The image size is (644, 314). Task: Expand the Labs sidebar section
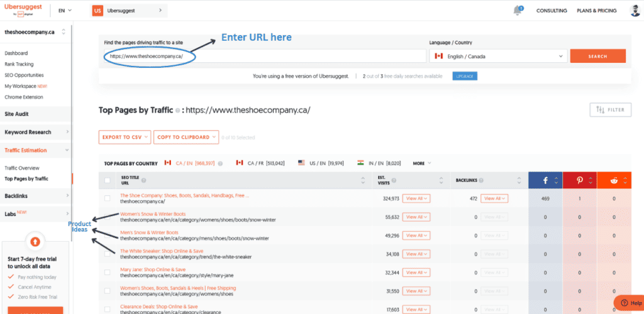36,214
